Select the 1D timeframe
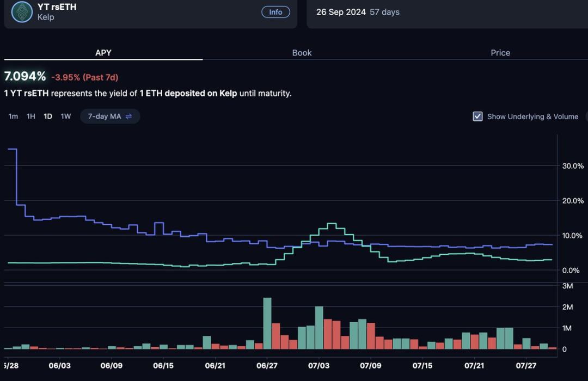 click(x=48, y=116)
